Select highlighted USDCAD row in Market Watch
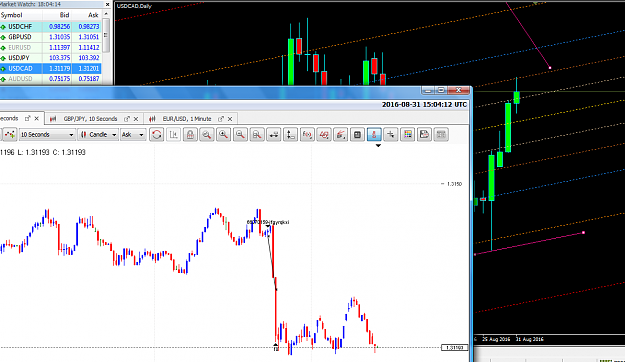 50,69
